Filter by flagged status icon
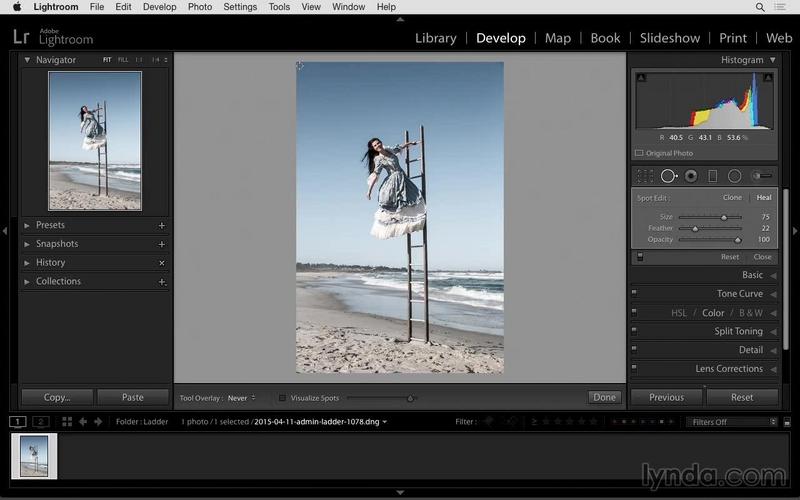Screen dimensions: 800x500 [489, 421]
